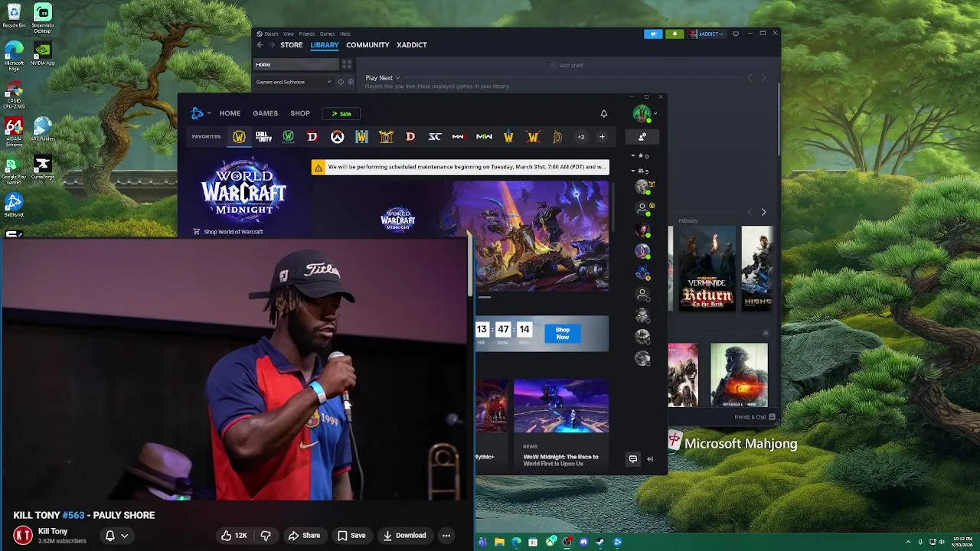Click Add shelf in Steam library

tap(567, 65)
